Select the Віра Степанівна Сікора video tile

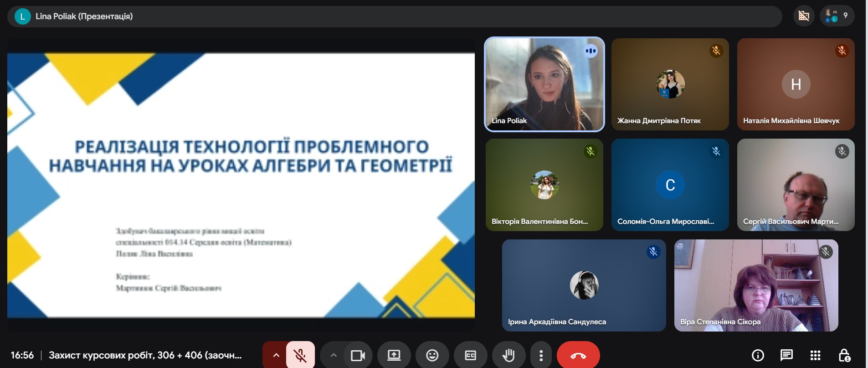pyautogui.click(x=756, y=285)
